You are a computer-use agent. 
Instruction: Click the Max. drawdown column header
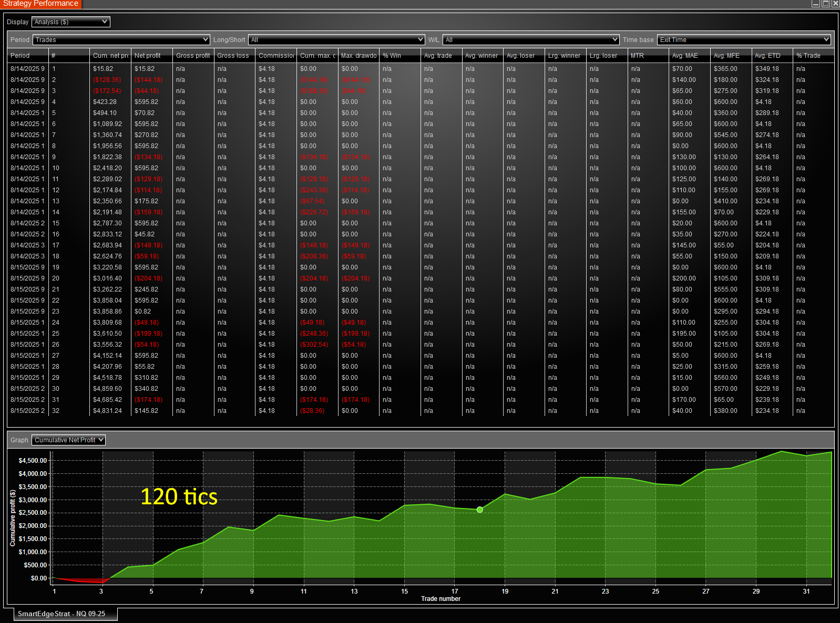[x=358, y=56]
